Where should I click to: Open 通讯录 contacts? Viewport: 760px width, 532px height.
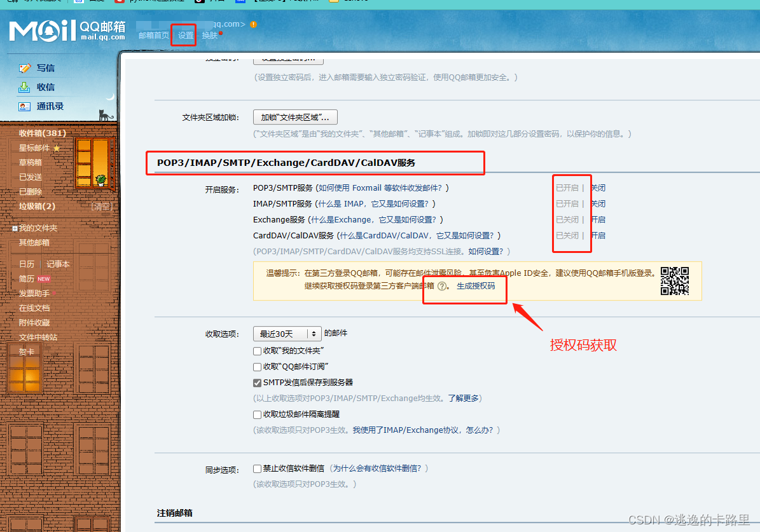coord(50,107)
